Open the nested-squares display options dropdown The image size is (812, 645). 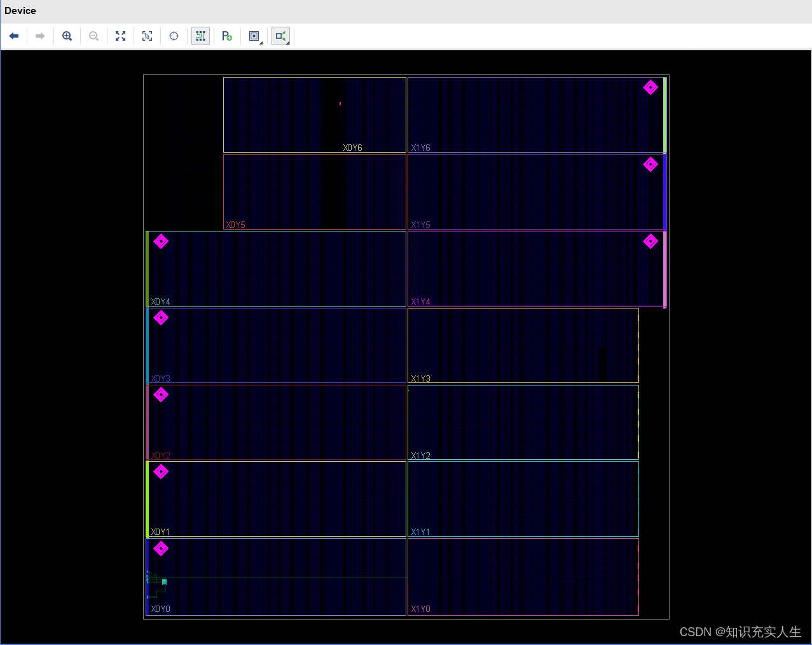coord(254,36)
